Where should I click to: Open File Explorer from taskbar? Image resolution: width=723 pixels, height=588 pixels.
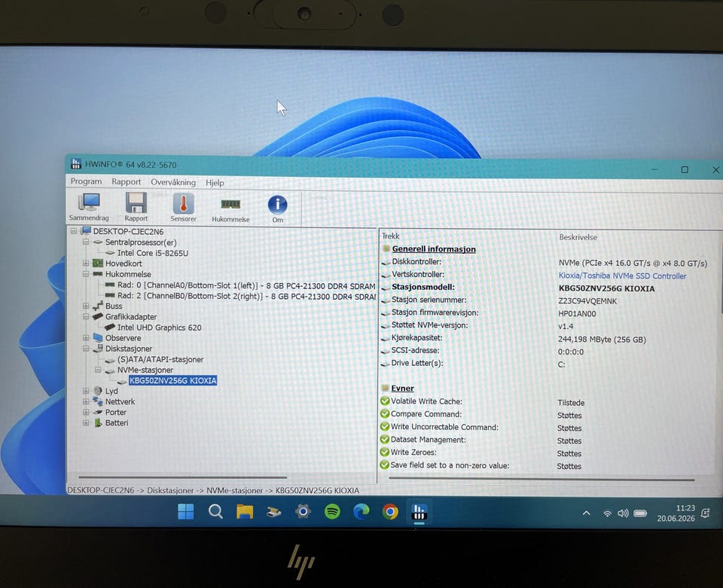[245, 511]
